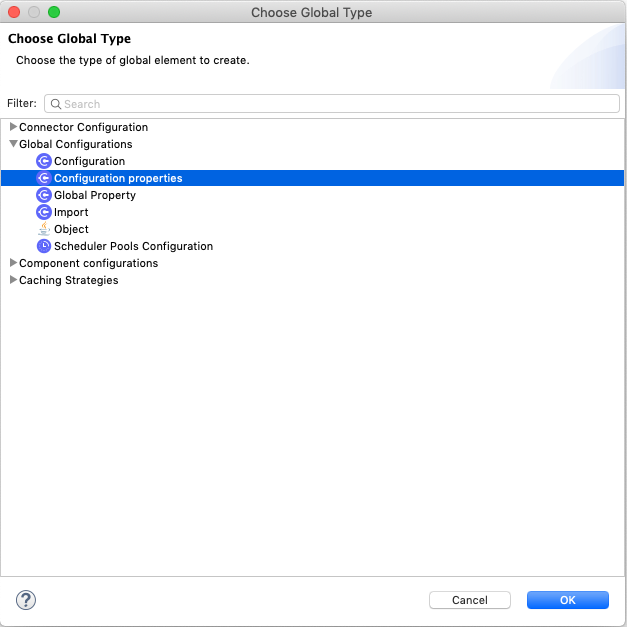Click the Global Property icon
The height and width of the screenshot is (627, 627).
pos(43,195)
